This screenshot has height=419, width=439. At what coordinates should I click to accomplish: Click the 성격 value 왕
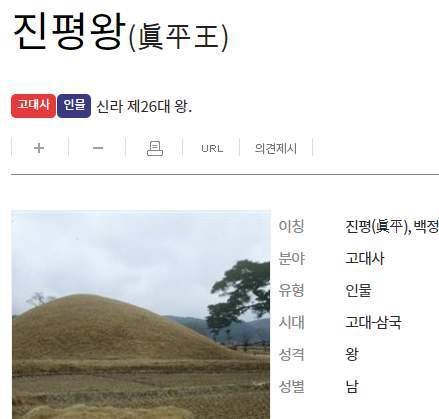coord(352,354)
